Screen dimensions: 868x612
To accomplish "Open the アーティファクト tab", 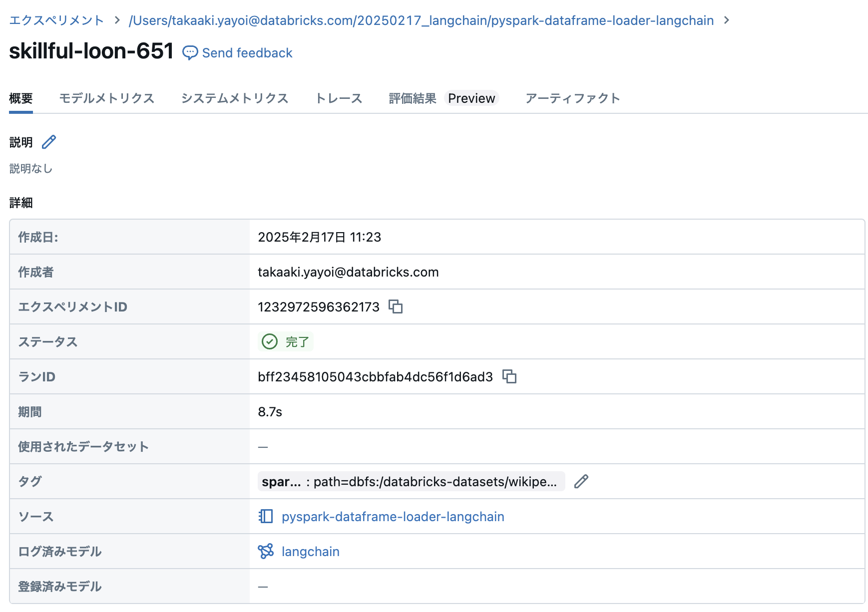I will click(572, 98).
